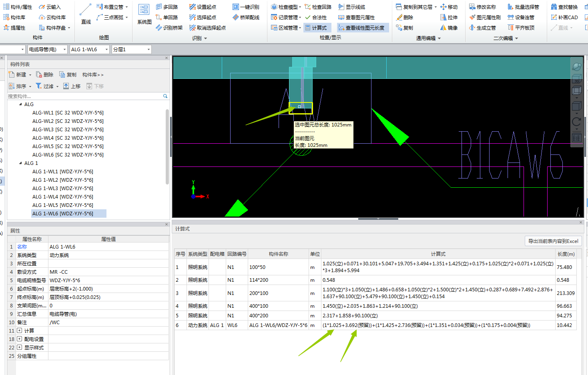
Task: Click 查看图元属性 tool
Action: click(356, 17)
